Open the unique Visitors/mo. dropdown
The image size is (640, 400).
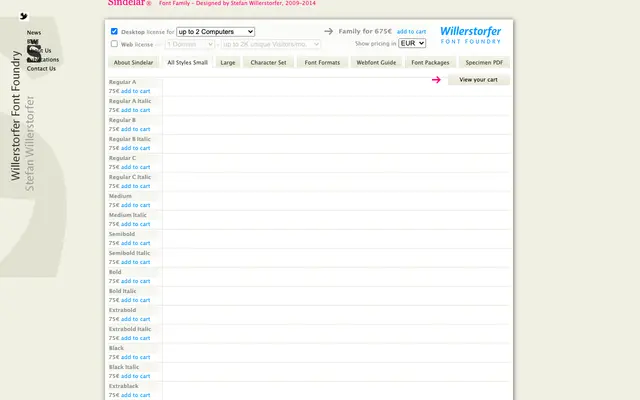click(x=271, y=44)
